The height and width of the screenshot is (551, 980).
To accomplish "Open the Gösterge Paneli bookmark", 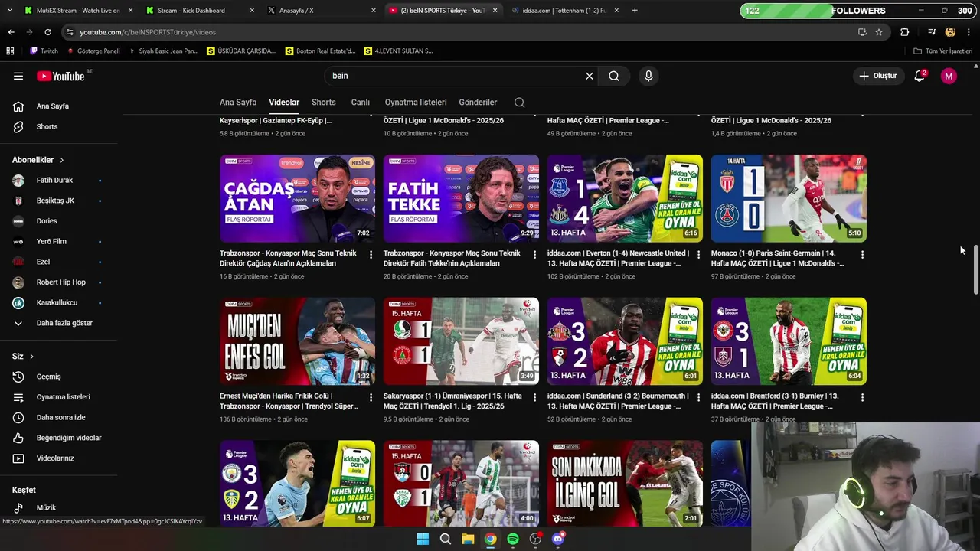I will 93,51.
